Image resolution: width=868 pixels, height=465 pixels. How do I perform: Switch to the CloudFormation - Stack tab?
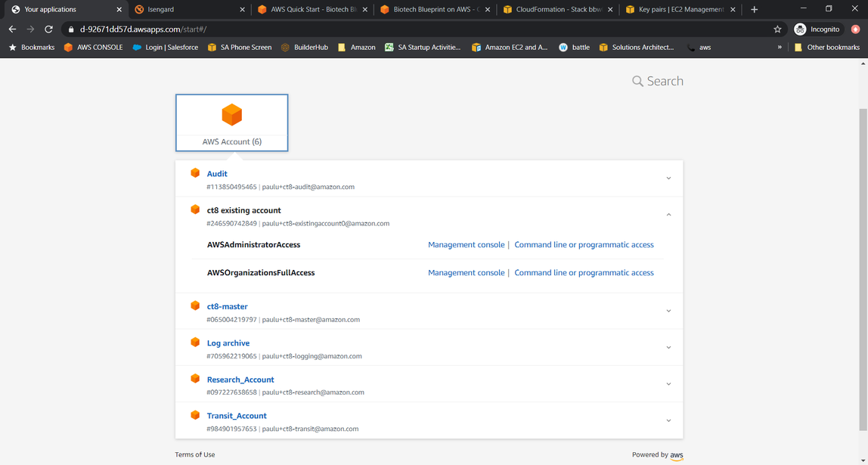pyautogui.click(x=557, y=9)
